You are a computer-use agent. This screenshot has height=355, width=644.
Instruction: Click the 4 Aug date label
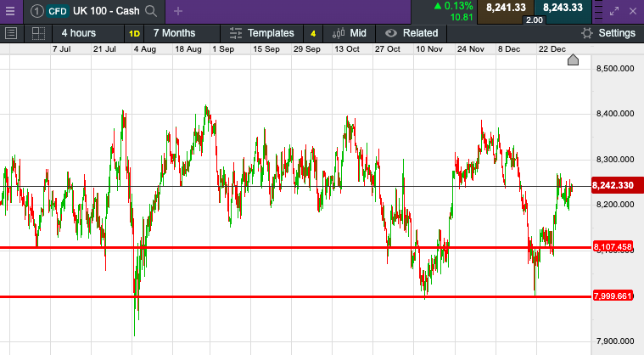coord(144,49)
